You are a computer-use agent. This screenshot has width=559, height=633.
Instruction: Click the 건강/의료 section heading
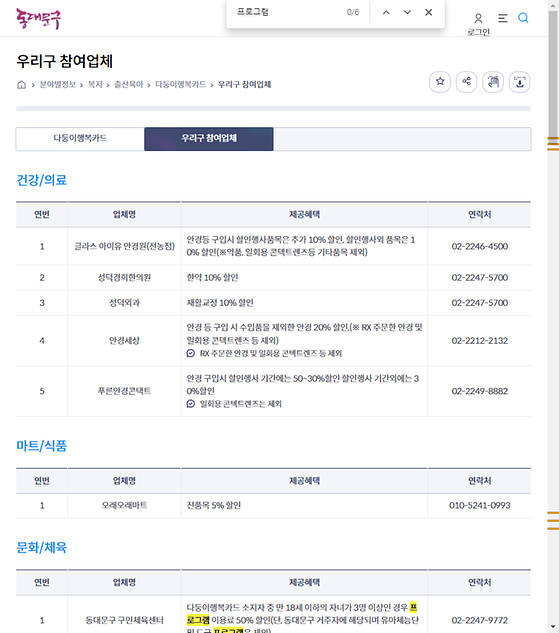pyautogui.click(x=42, y=180)
